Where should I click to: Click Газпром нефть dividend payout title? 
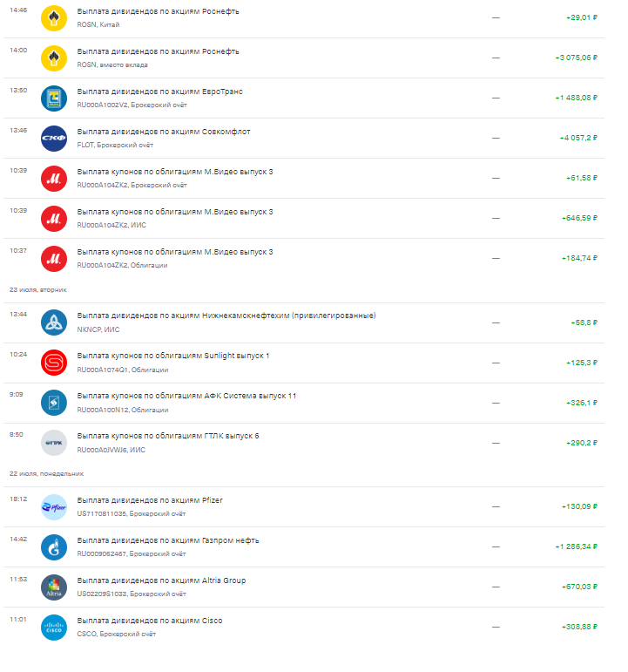coord(168,540)
